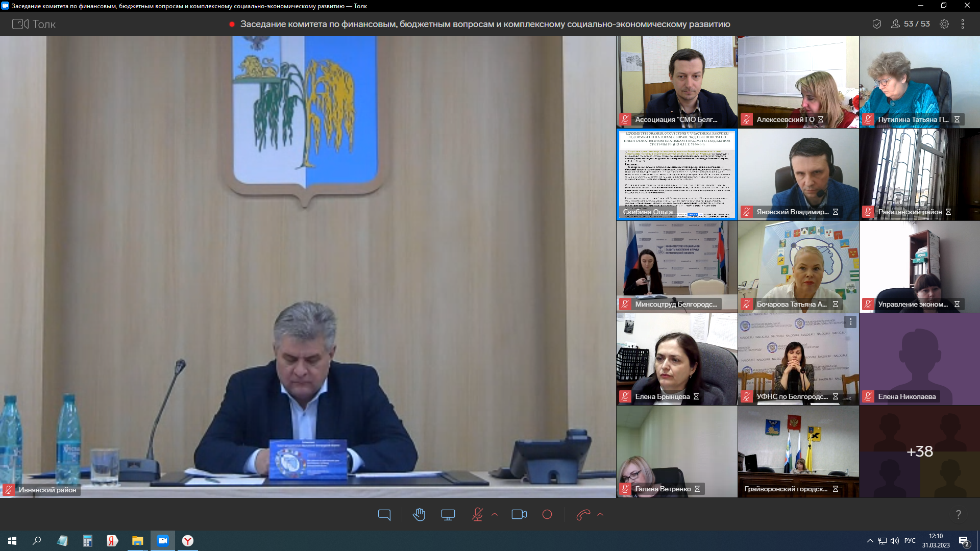The width and height of the screenshot is (980, 551).
Task: Select Путилина Татьяна video tile
Action: coord(920,82)
